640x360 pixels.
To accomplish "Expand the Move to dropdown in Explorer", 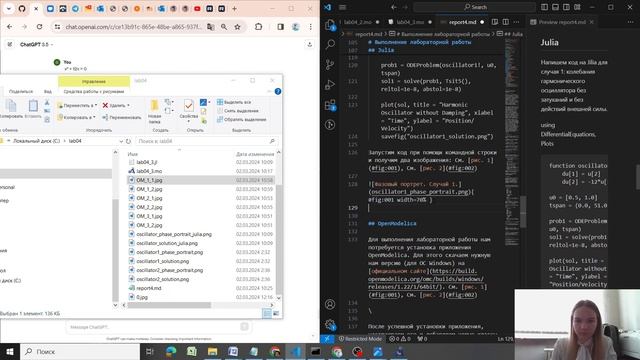I will (96, 105).
